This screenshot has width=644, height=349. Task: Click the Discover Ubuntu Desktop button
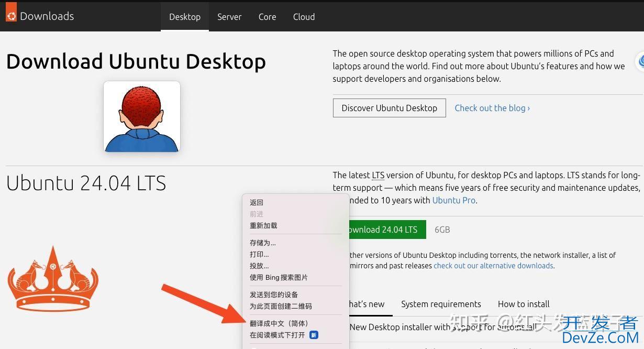[390, 108]
